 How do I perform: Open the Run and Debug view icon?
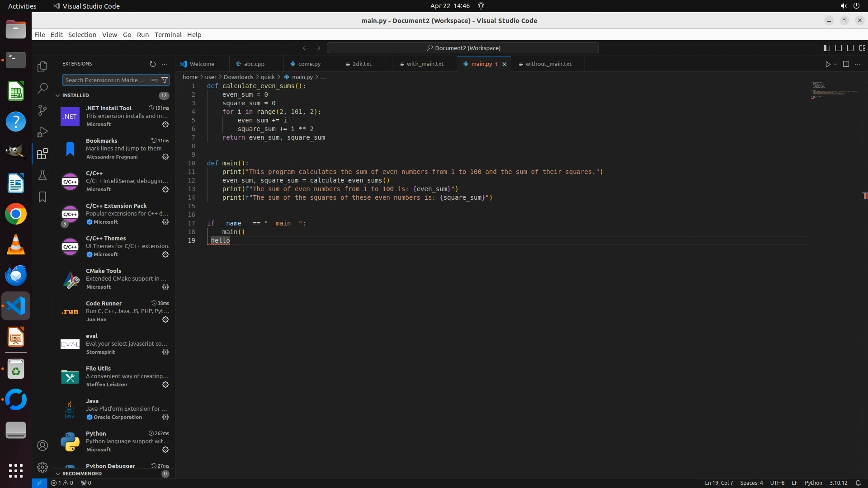click(42, 132)
